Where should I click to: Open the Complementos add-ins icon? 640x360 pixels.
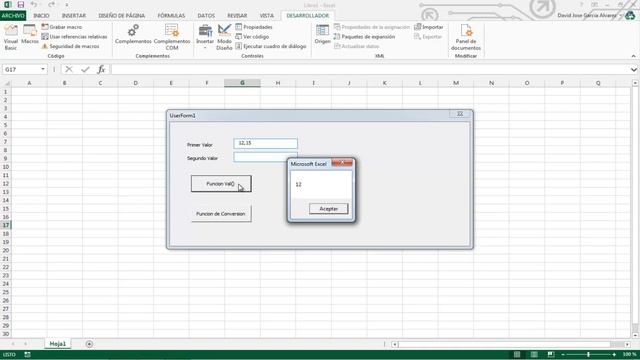pos(133,34)
